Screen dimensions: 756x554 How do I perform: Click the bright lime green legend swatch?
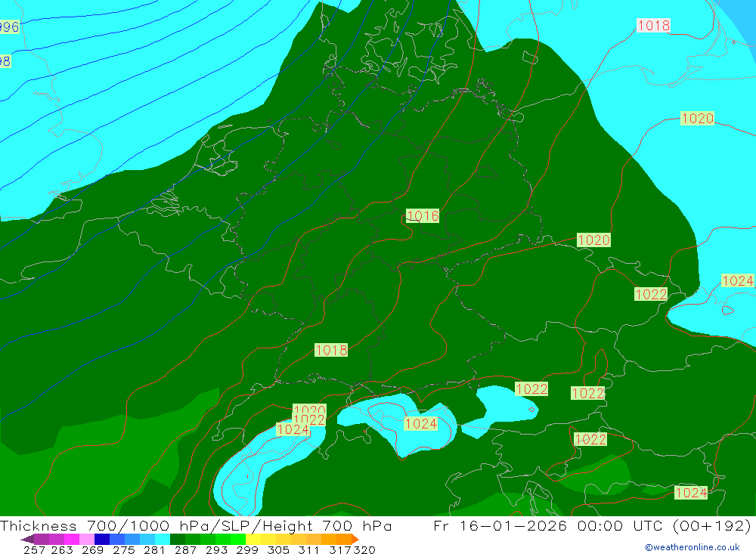tap(238, 539)
